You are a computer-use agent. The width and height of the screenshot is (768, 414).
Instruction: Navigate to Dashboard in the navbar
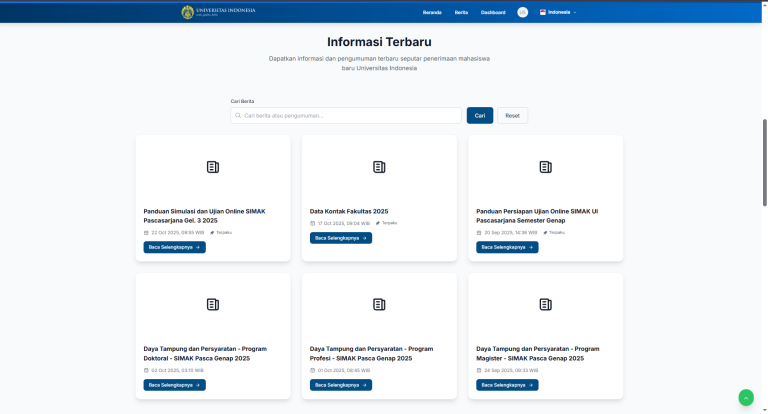click(x=493, y=12)
